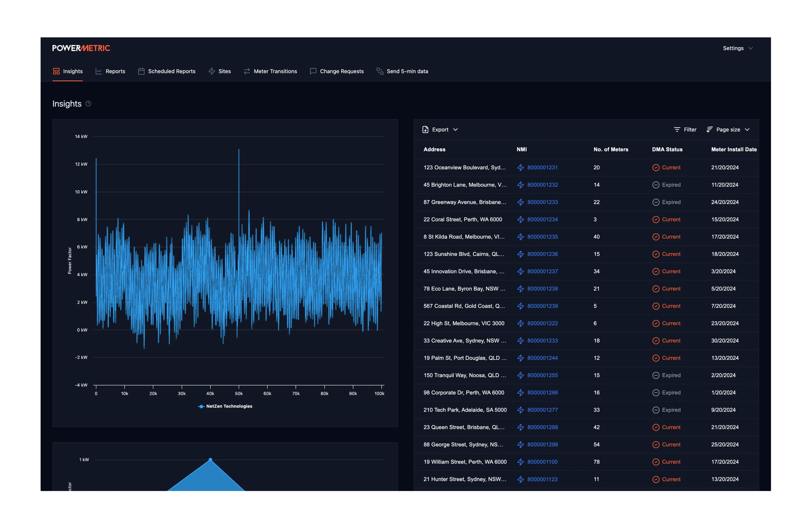Open the Page size dropdown chevron
The width and height of the screenshot is (812, 528).
coord(747,130)
